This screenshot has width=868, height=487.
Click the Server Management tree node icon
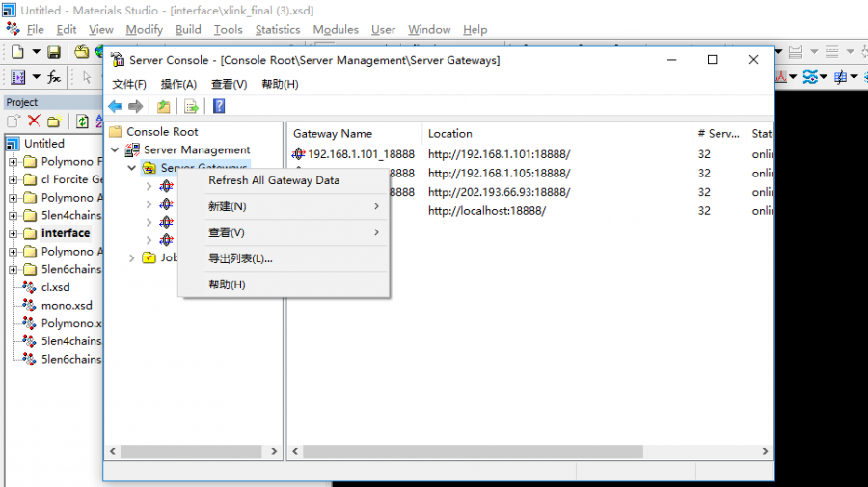coord(132,149)
